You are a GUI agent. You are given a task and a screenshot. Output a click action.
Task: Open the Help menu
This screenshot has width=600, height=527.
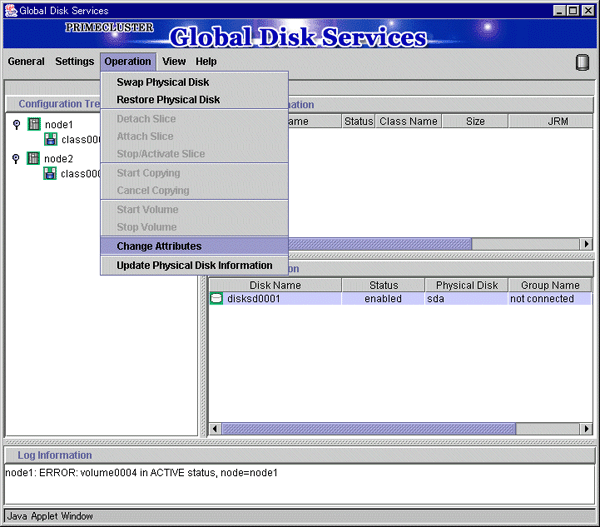point(206,61)
